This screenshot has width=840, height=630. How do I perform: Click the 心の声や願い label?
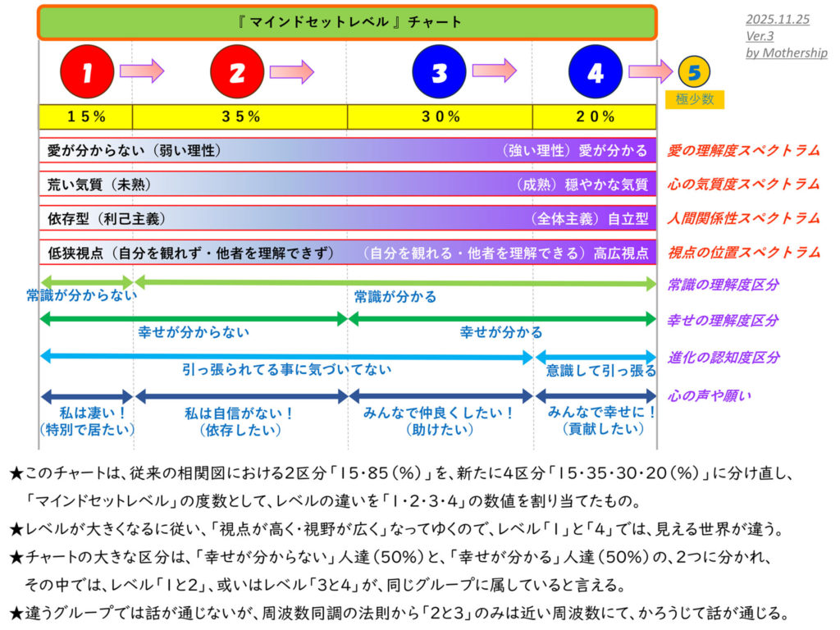point(710,396)
